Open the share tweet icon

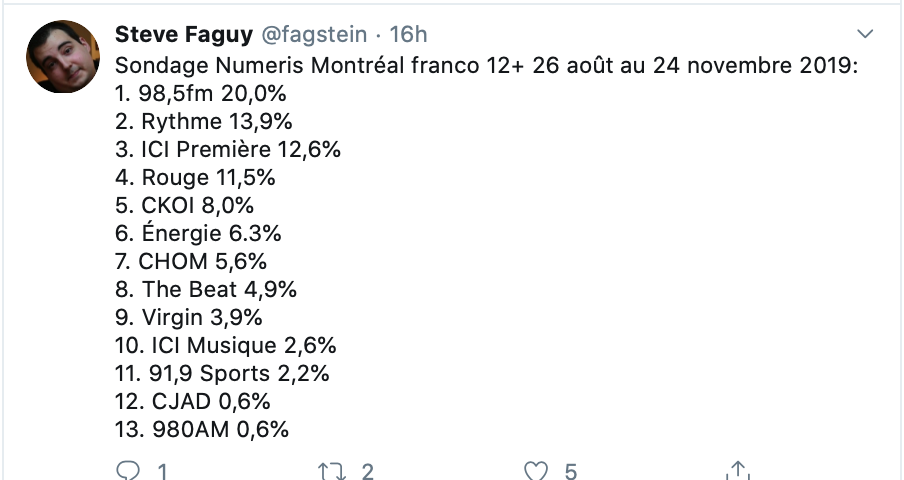[x=739, y=471]
